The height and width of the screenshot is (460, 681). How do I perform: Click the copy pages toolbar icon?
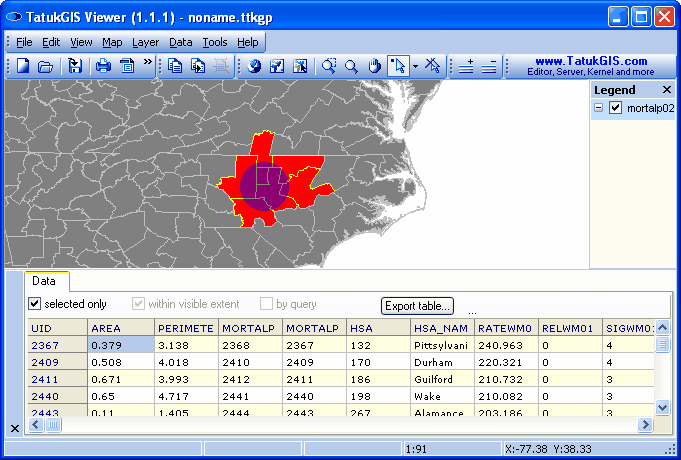175,66
